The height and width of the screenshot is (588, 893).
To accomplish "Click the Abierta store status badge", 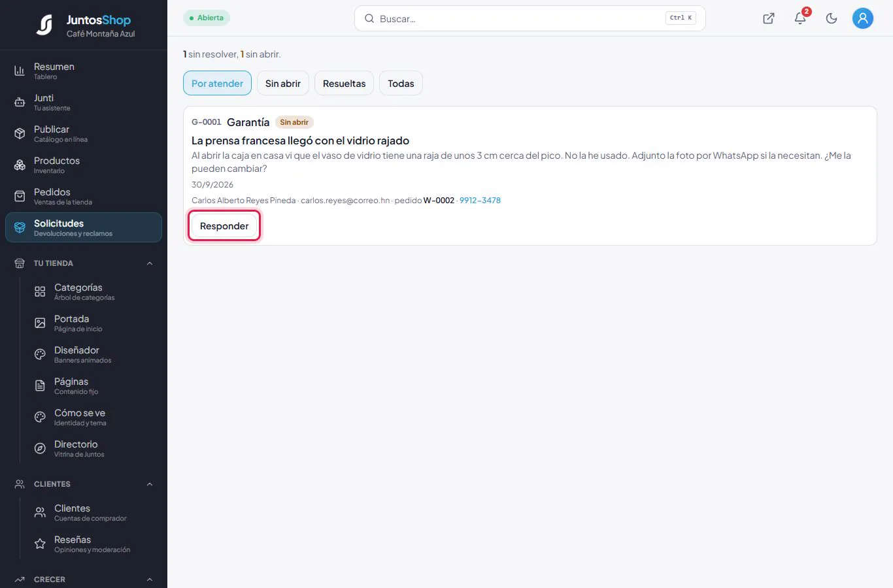I will tap(207, 18).
